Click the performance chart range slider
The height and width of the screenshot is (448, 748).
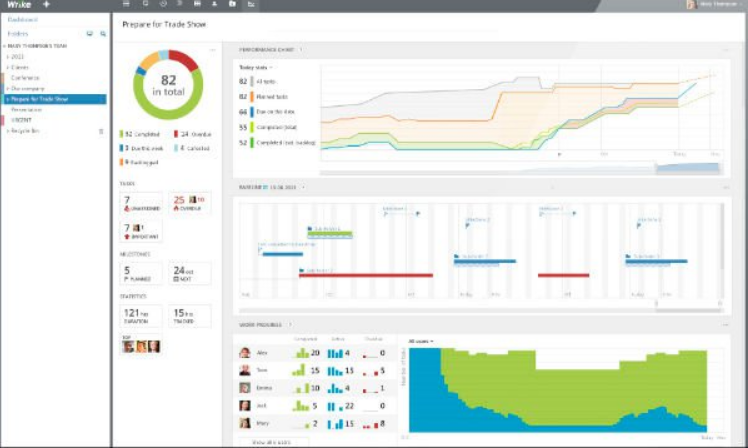[x=686, y=169]
